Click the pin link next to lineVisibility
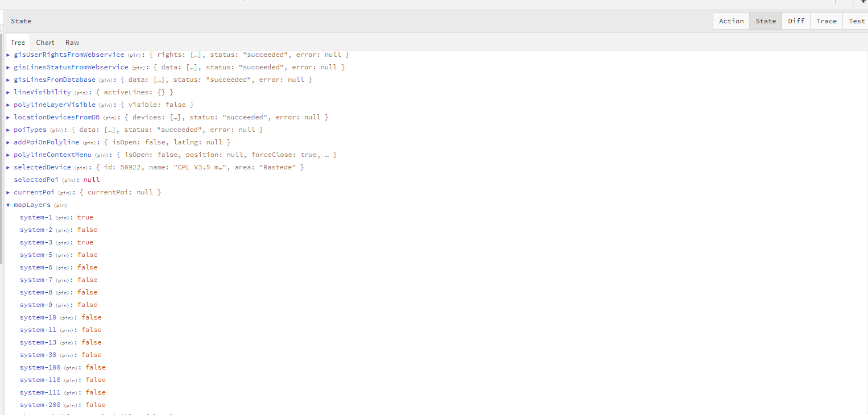Image resolution: width=868 pixels, height=415 pixels. click(82, 93)
